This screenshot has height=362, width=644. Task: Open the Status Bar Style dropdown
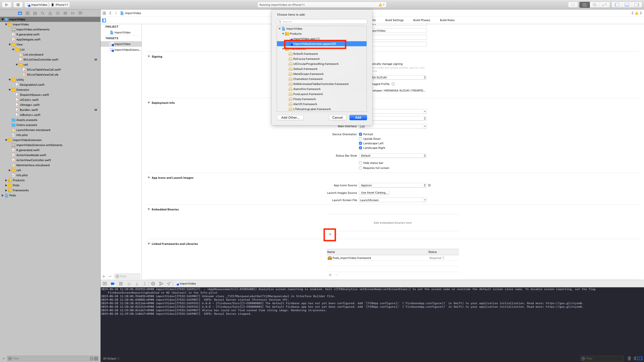click(x=392, y=155)
